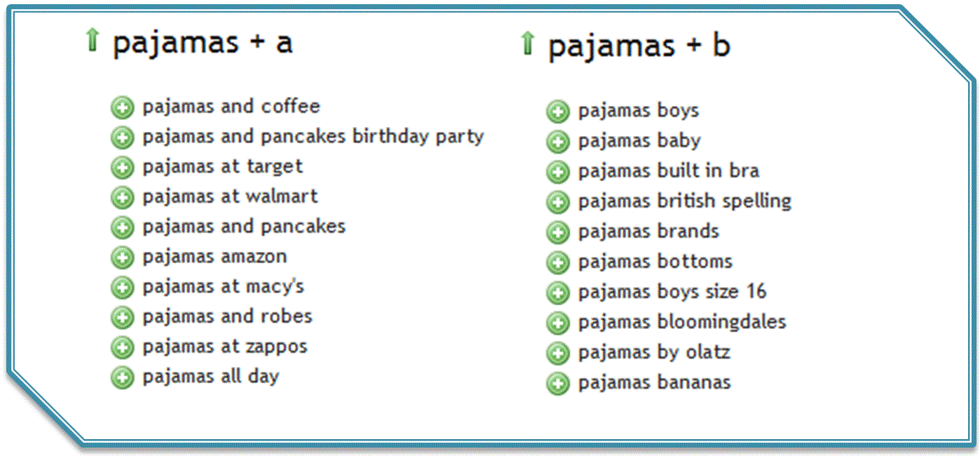Viewport: 980px width, 456px height.
Task: Click plus icon beside pajamas at zappos
Action: (122, 347)
